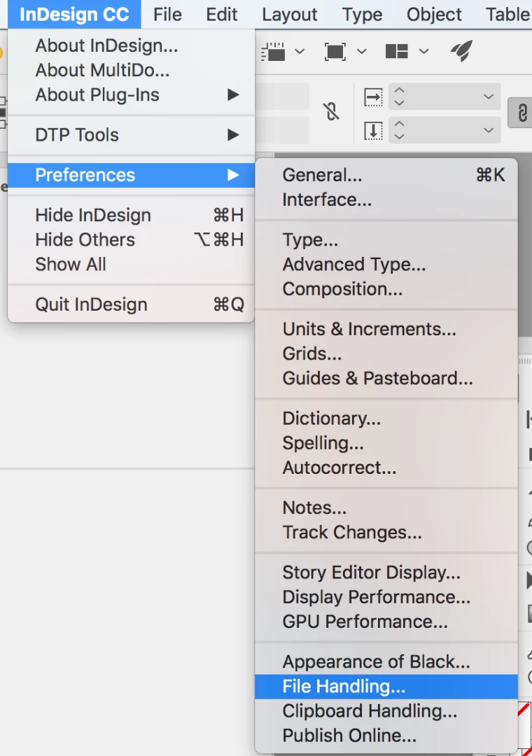Open the arrange documents dropdown arrow
Image resolution: width=532 pixels, height=756 pixels.
423,51
